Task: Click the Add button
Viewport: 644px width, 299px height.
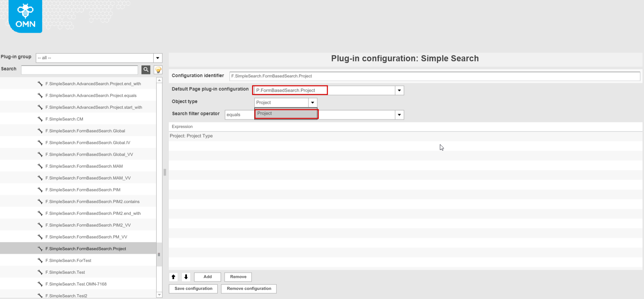Action: coord(207,277)
